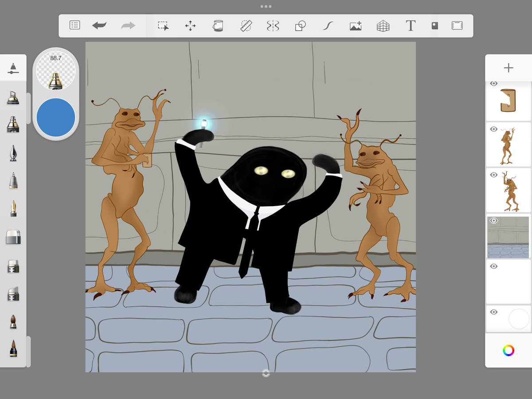
Task: Open the draw shapes tool
Action: (300, 26)
